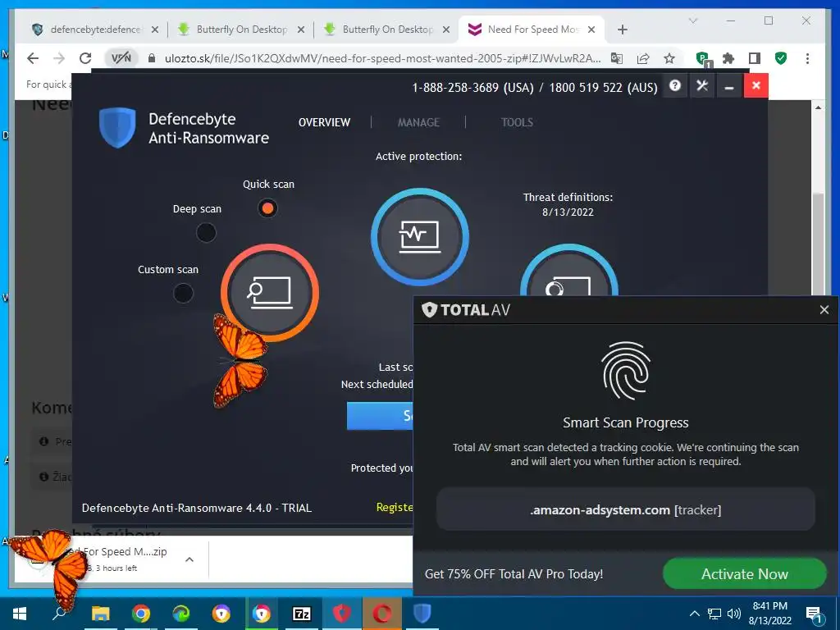Open Defencebyte settings tools wrench icon
Image resolution: width=840 pixels, height=630 pixels.
point(702,85)
